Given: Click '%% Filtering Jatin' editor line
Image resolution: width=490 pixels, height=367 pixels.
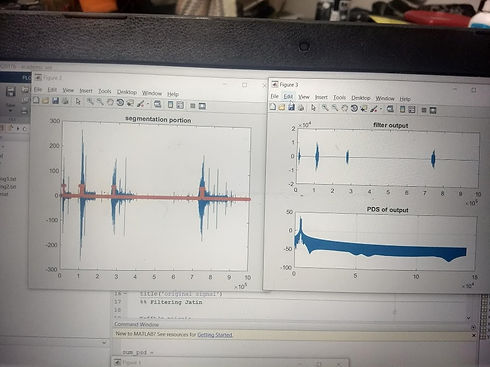Looking at the screenshot, I should pos(171,302).
